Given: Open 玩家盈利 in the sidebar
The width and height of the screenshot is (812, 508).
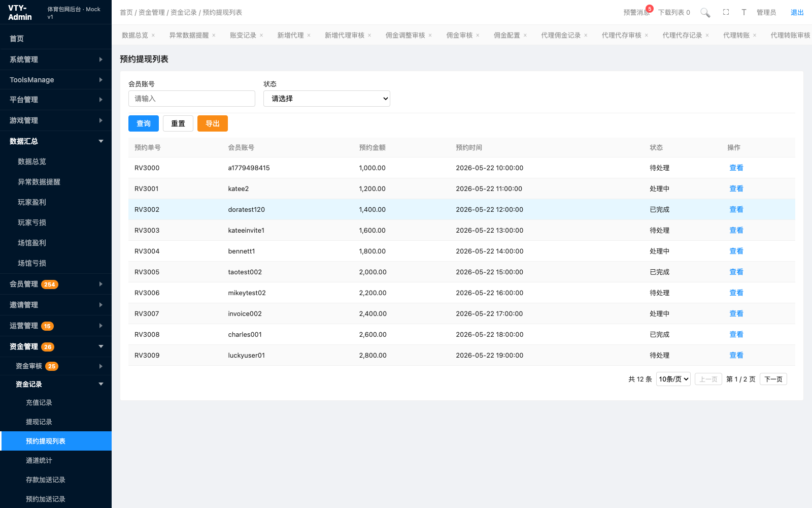Looking at the screenshot, I should click(56, 202).
